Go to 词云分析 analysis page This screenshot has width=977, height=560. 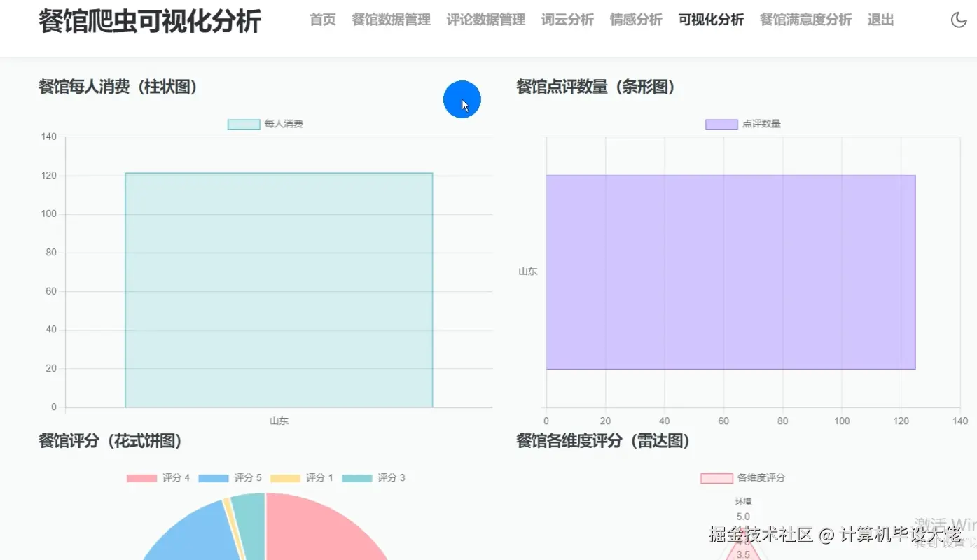567,20
